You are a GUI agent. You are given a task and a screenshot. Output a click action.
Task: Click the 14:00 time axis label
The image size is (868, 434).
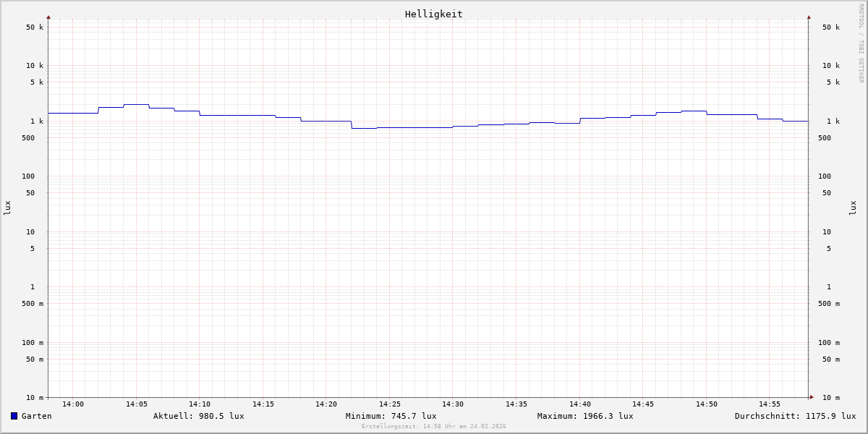(x=73, y=404)
